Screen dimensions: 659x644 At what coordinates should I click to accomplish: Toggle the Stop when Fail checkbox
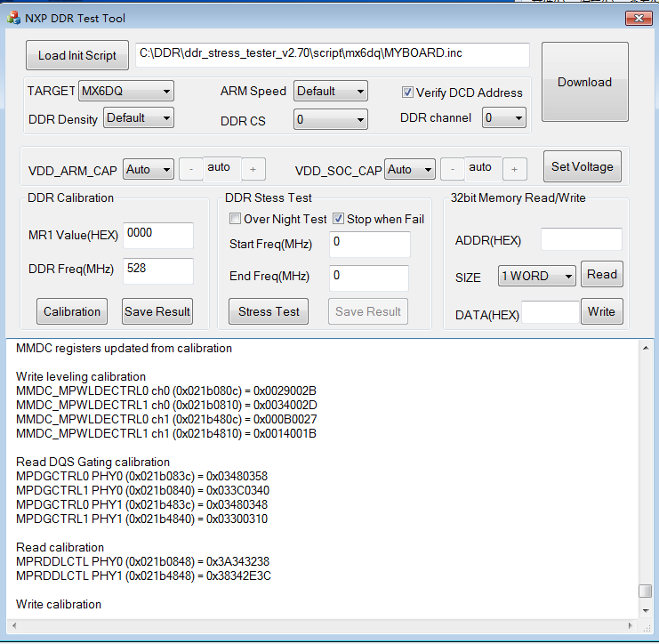[338, 219]
